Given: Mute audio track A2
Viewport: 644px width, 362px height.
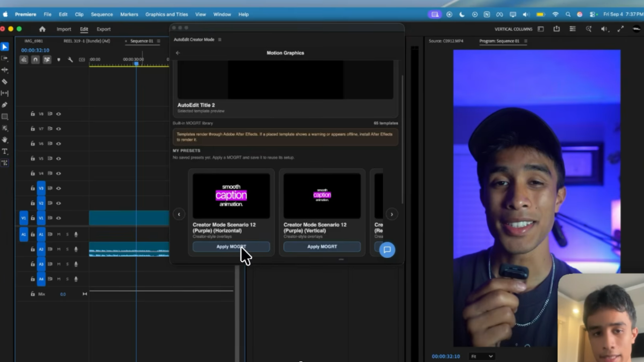Looking at the screenshot, I should pos(58,249).
